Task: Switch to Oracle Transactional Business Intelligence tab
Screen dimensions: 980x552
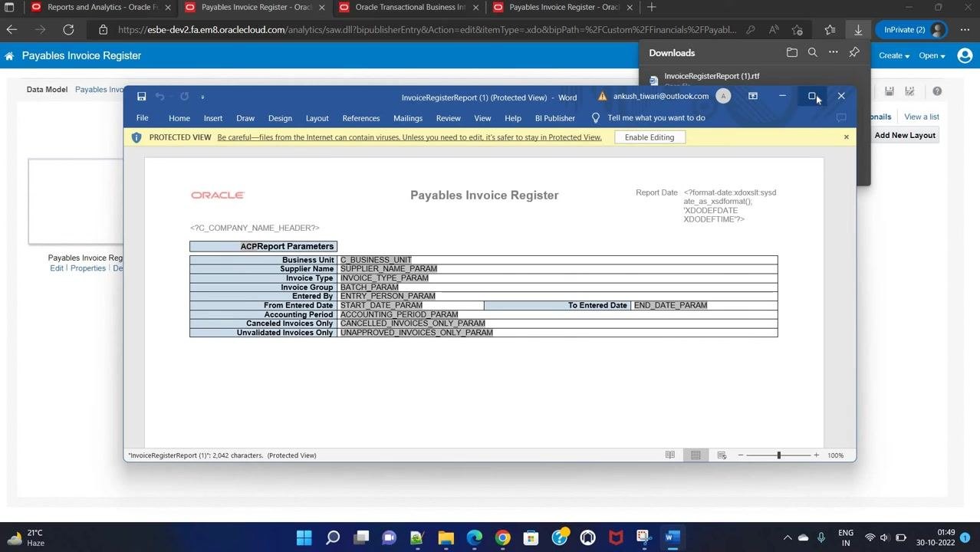Action: click(406, 8)
